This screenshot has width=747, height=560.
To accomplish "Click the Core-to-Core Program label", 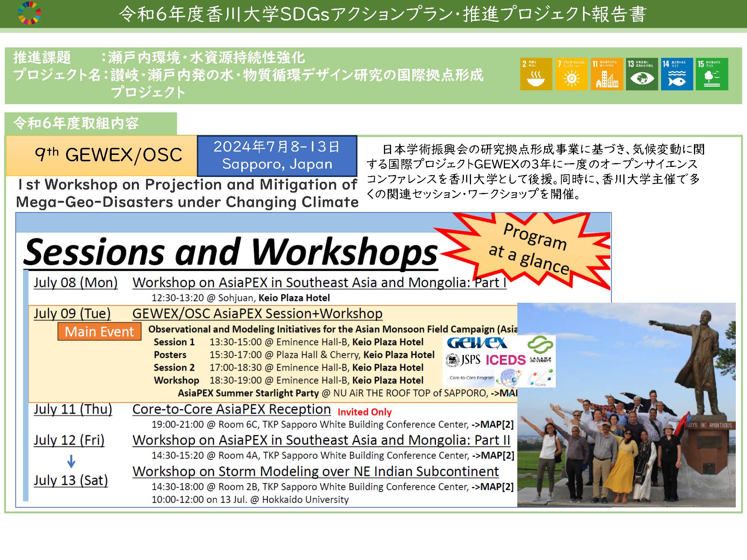I will coord(471,378).
